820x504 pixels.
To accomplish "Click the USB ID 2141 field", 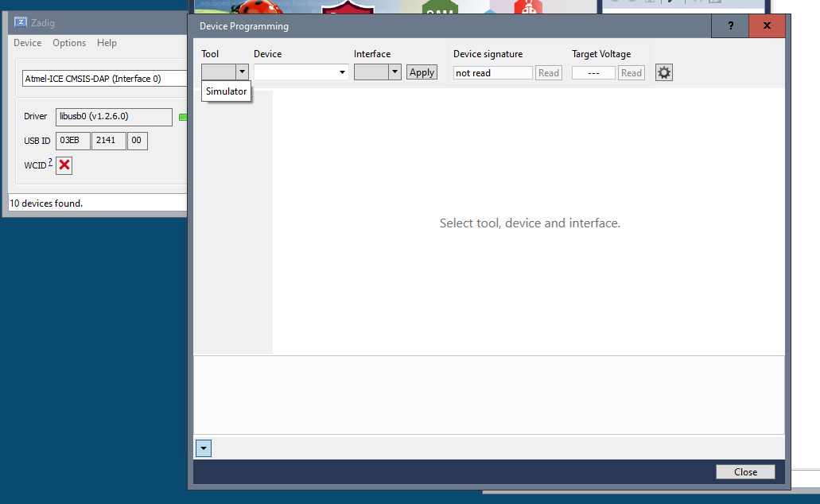I will (108, 141).
